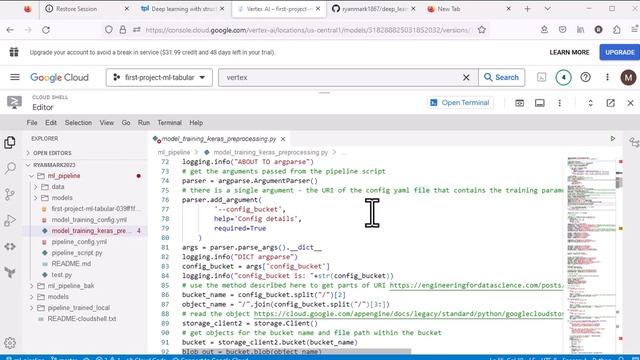Go back in browser history
640x360 pixels.
tap(10, 30)
